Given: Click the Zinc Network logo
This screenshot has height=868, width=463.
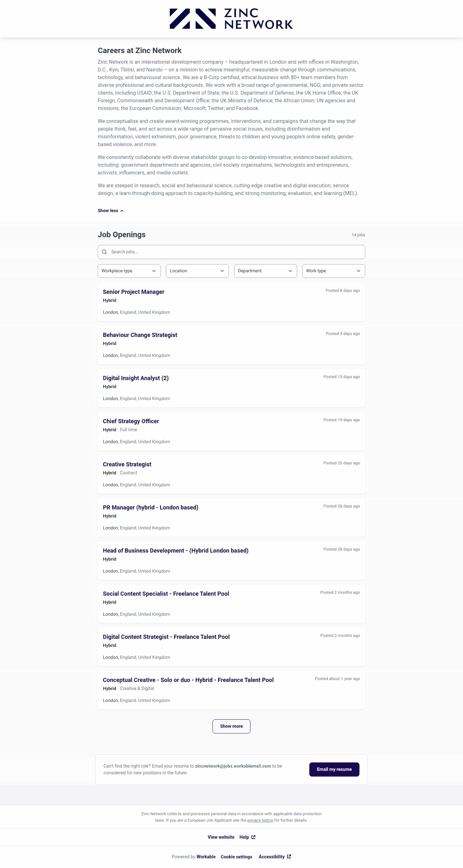Looking at the screenshot, I should pyautogui.click(x=231, y=19).
